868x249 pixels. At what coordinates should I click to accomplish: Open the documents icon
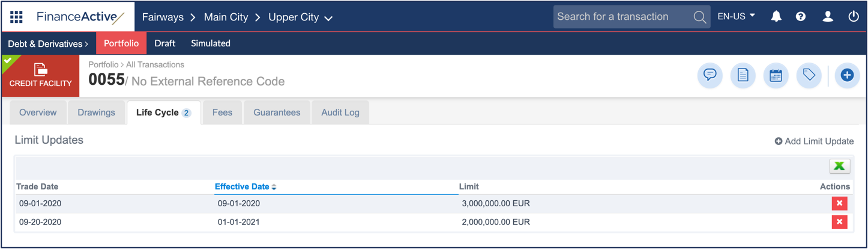tap(743, 76)
